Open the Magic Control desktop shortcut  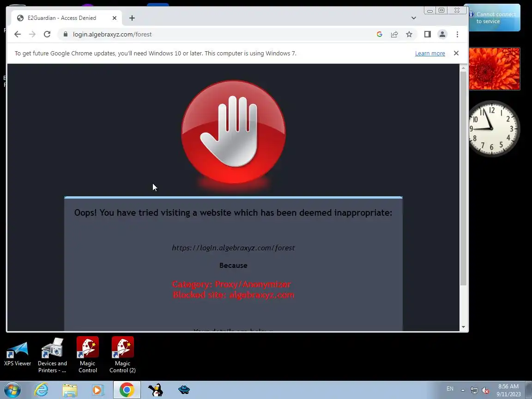(x=88, y=355)
